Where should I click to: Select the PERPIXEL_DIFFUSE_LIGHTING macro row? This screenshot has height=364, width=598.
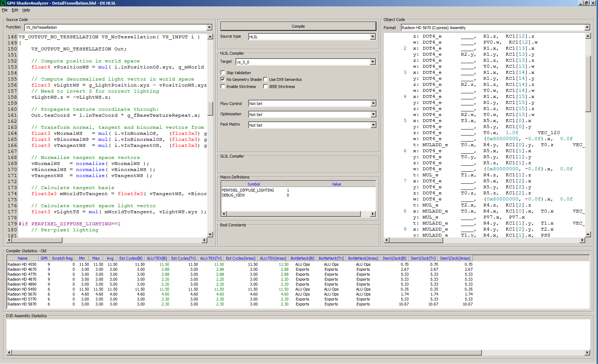pyautogui.click(x=248, y=190)
